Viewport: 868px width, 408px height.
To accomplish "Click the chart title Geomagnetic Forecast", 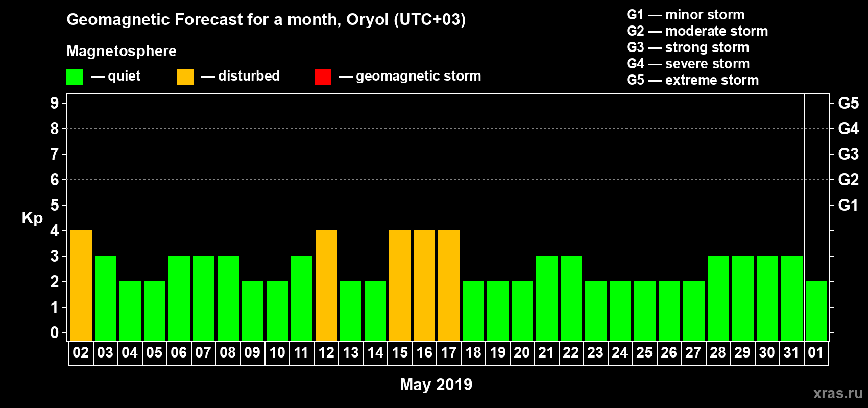I will pyautogui.click(x=266, y=19).
